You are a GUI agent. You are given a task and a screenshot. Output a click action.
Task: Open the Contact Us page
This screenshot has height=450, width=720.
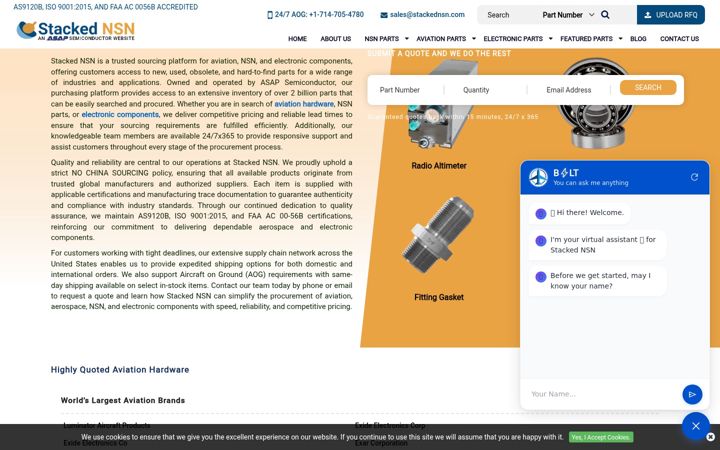pos(679,39)
